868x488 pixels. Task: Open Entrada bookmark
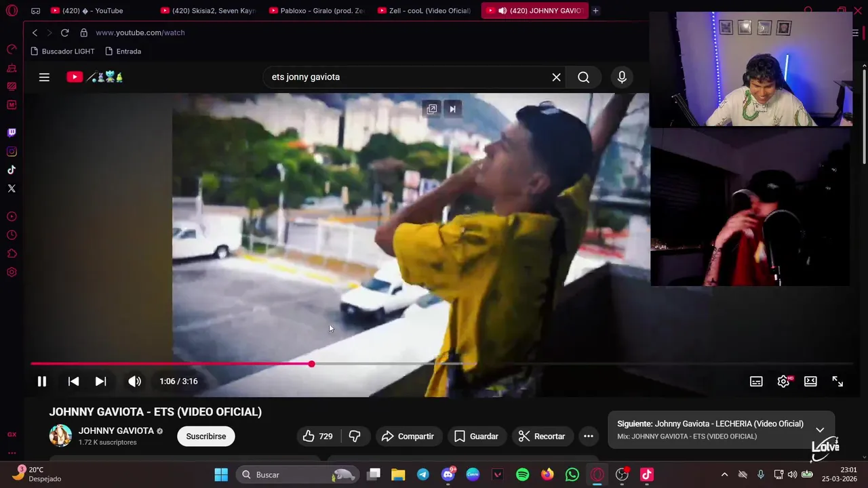point(123,52)
